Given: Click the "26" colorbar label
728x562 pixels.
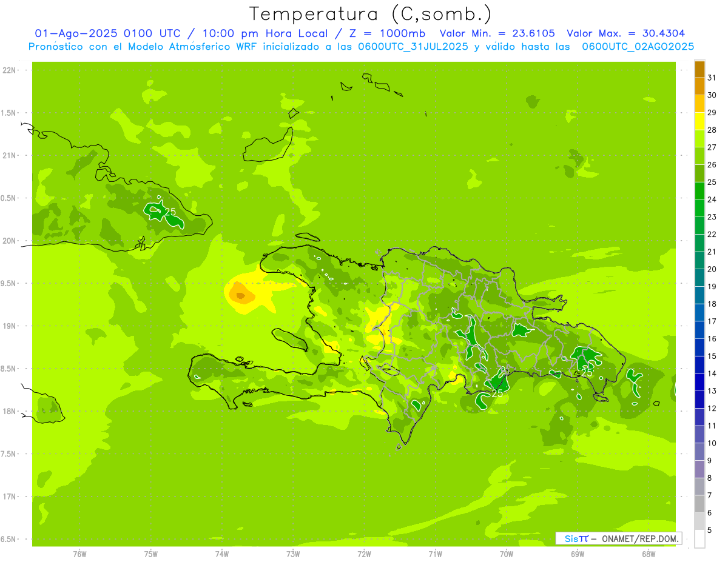Looking at the screenshot, I should pyautogui.click(x=712, y=165).
